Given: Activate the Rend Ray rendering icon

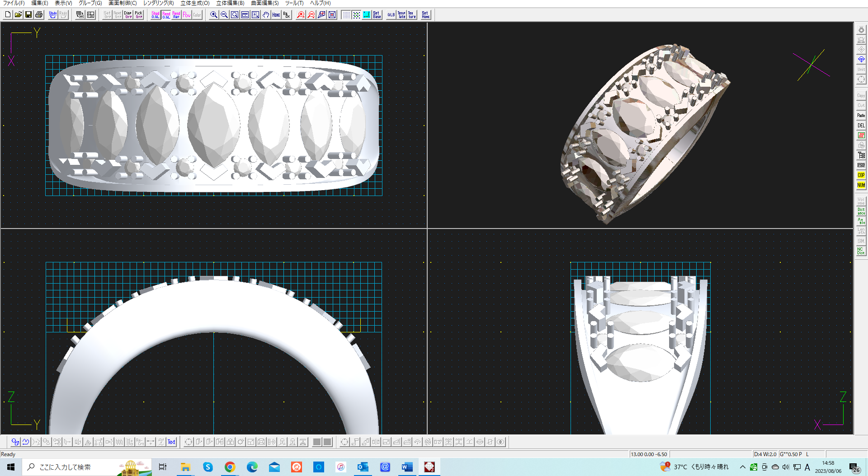Looking at the screenshot, I should point(175,15).
